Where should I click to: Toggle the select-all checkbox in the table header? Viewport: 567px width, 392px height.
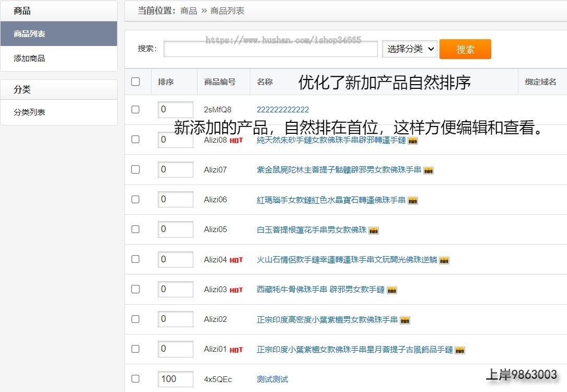136,82
